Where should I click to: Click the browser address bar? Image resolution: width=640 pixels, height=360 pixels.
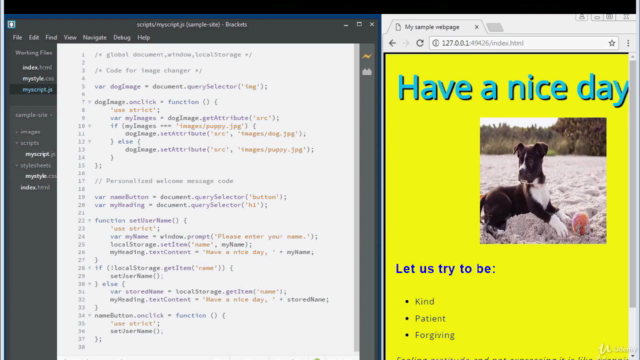coord(524,43)
